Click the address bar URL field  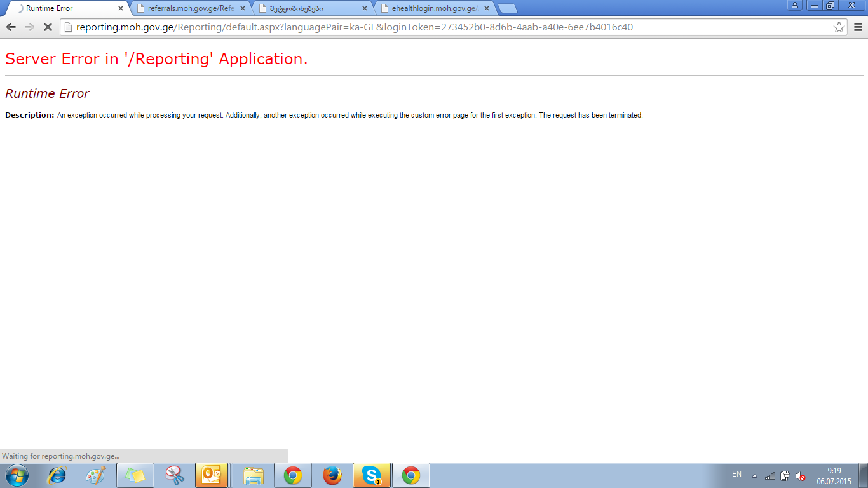(x=445, y=27)
